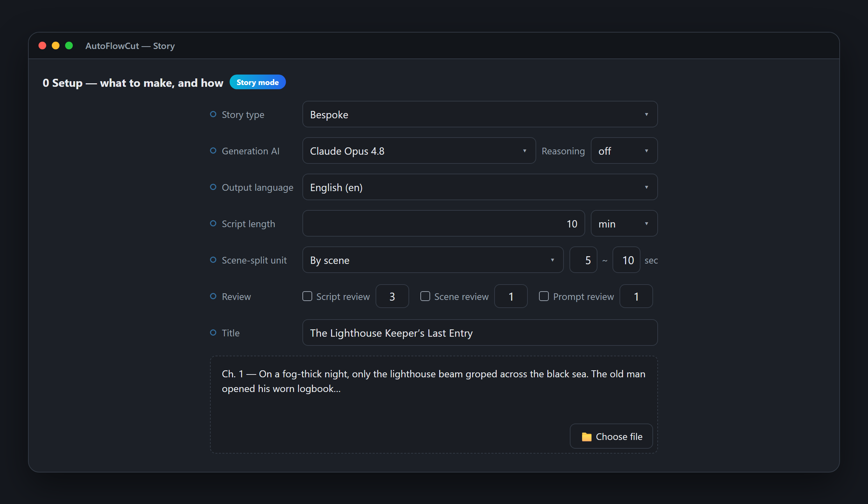Click the AutoFlowCut — Story window title
Viewport: 868px width, 504px height.
pyautogui.click(x=130, y=46)
